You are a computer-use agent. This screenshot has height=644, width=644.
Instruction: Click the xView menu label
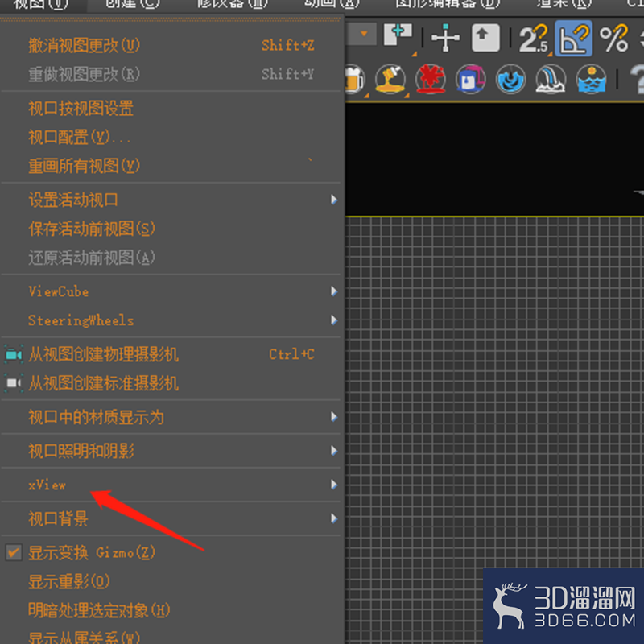[x=47, y=485]
